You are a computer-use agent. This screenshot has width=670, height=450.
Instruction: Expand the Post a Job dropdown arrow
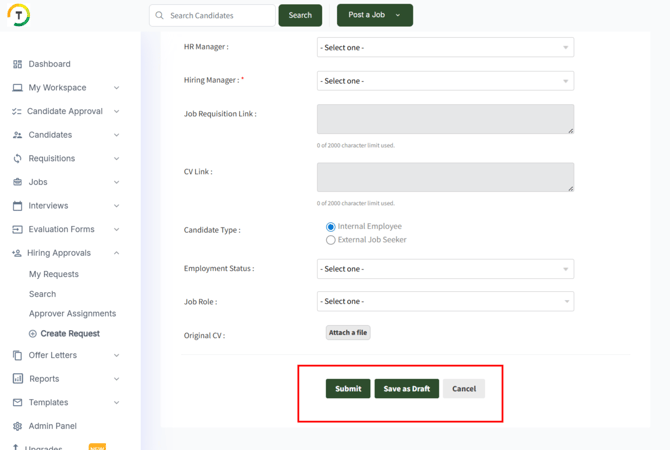pos(398,16)
